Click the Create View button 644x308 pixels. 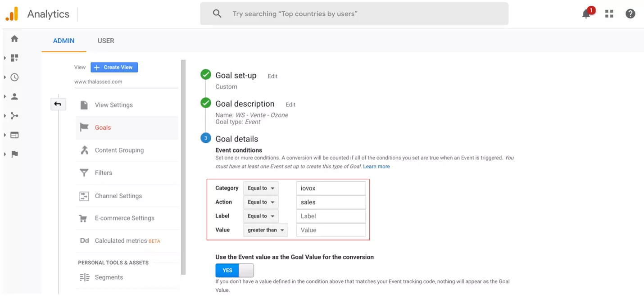[x=114, y=67]
